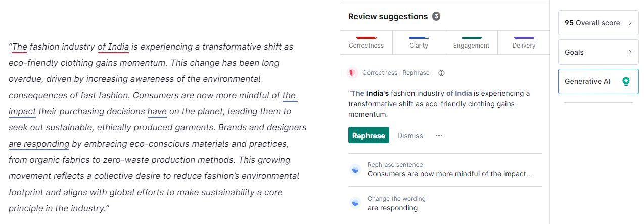Click the blue icon beside Rephrase sentence
Image resolution: width=644 pixels, height=224 pixels.
[x=356, y=170]
